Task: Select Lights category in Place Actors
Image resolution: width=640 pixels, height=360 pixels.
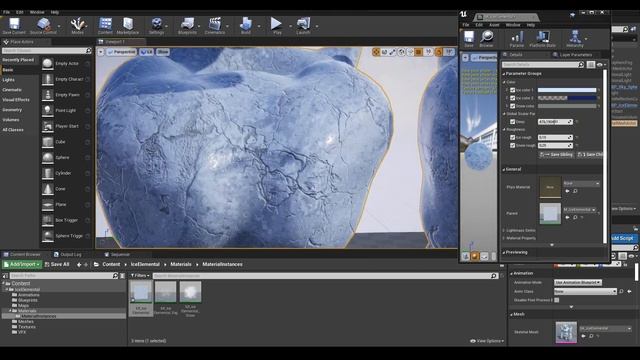Action: click(9, 80)
